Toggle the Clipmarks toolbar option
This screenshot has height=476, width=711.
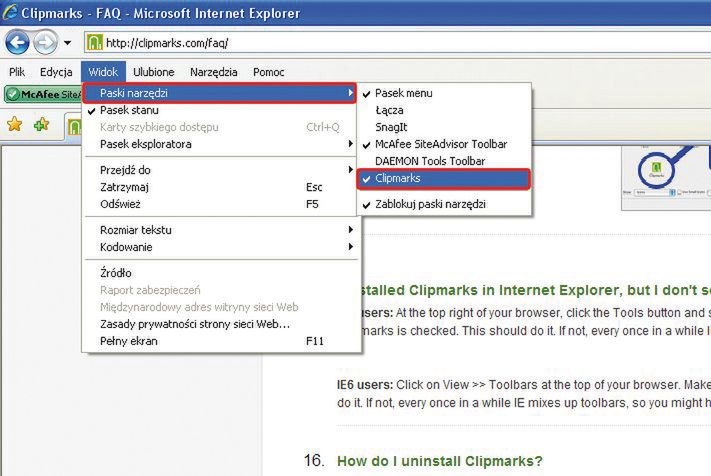click(x=443, y=179)
